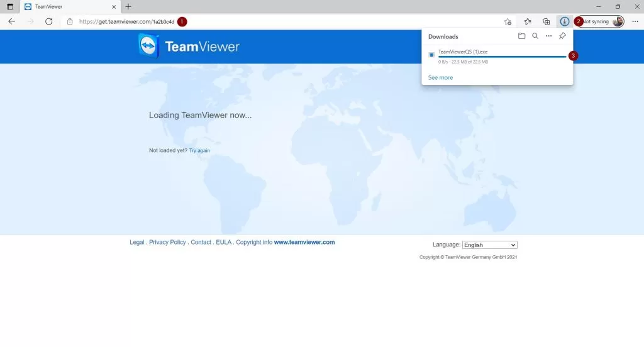Open the tab actions menu icon
This screenshot has height=347, width=644.
pyautogui.click(x=9, y=6)
